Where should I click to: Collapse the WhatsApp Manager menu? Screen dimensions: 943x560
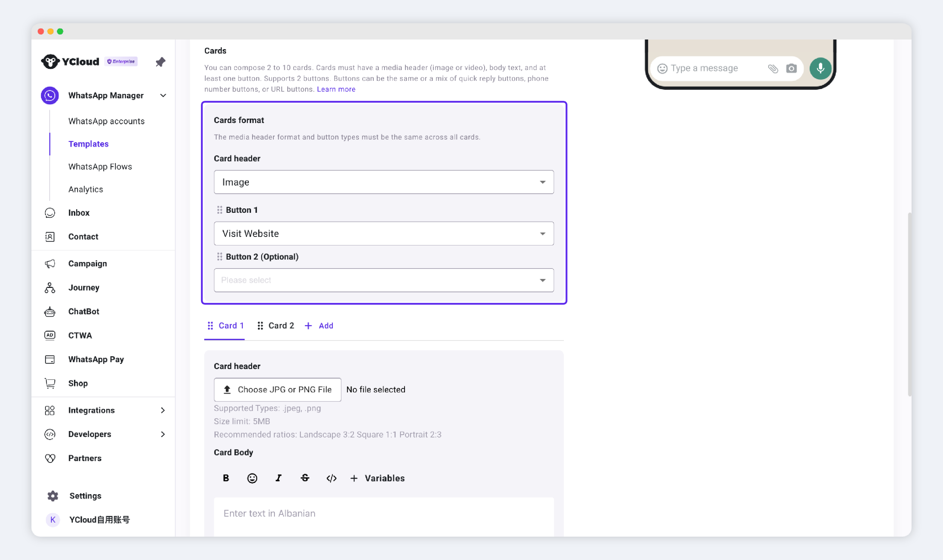coord(163,95)
